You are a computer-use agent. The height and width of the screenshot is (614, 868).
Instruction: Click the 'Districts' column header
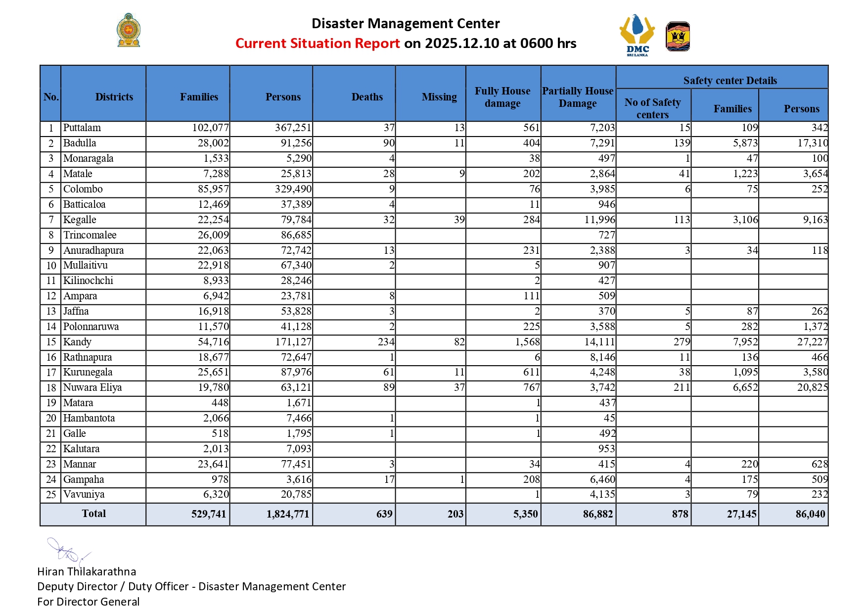point(114,97)
